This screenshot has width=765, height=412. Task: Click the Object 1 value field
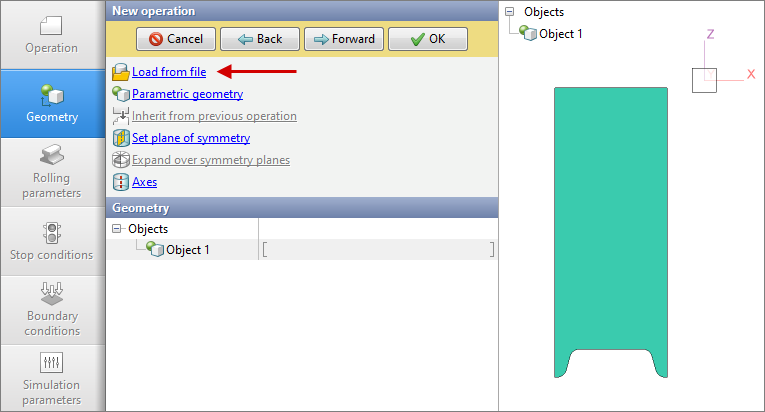377,250
